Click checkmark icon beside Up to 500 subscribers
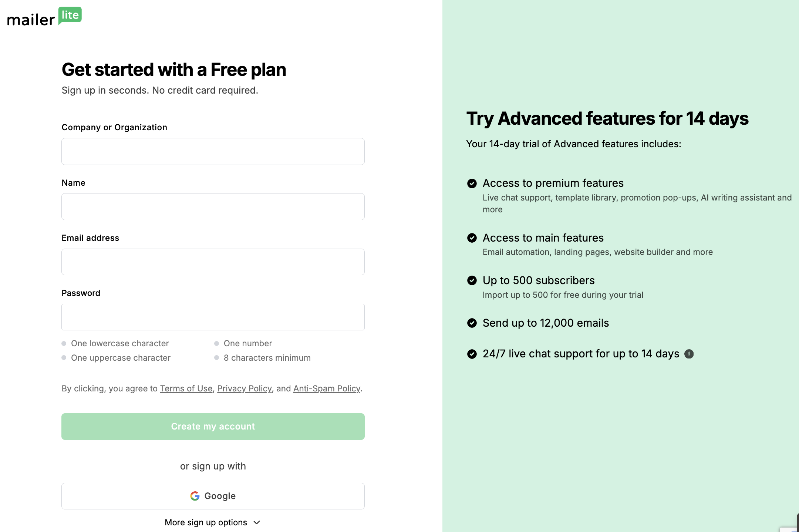This screenshot has width=799, height=532. [x=472, y=280]
